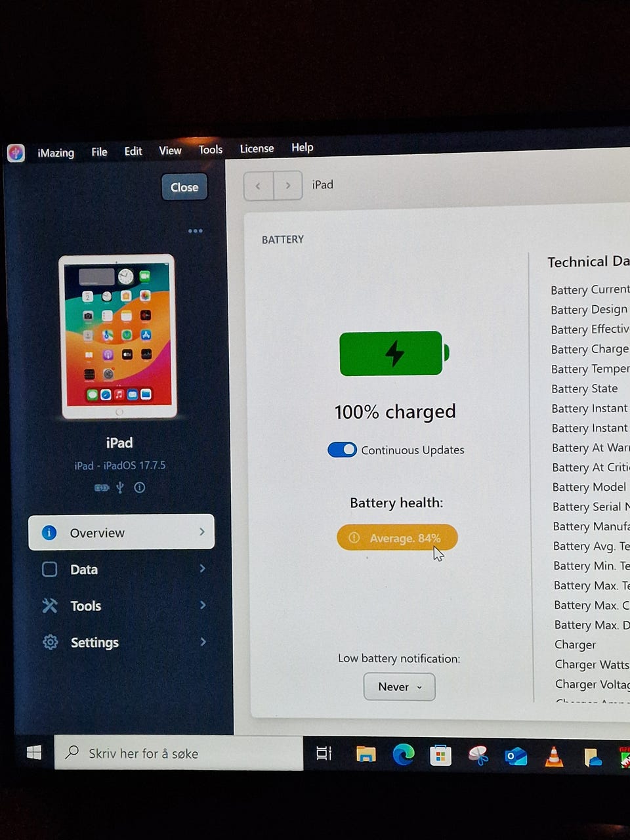Click the USB connection icon under iPad
The width and height of the screenshot is (630, 840).
click(119, 488)
